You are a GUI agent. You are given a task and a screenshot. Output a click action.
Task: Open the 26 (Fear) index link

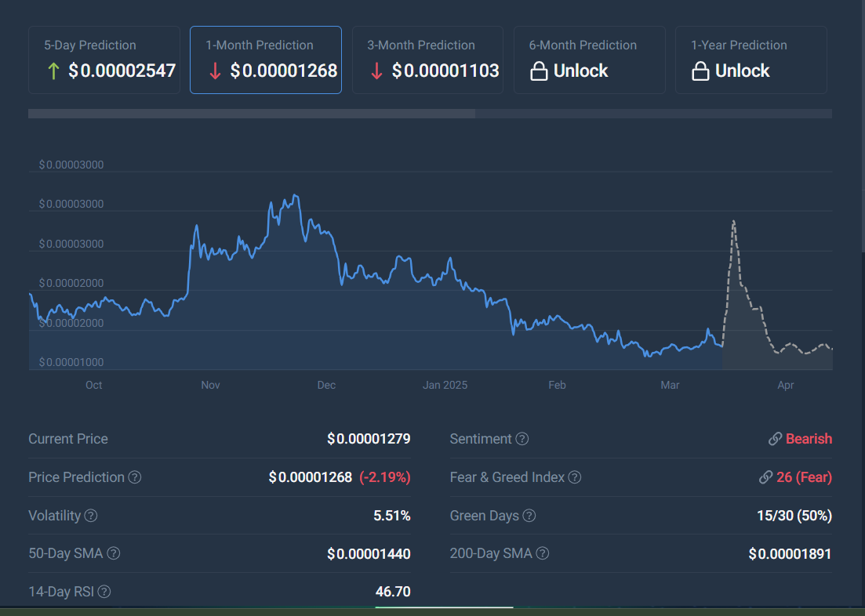pos(803,477)
